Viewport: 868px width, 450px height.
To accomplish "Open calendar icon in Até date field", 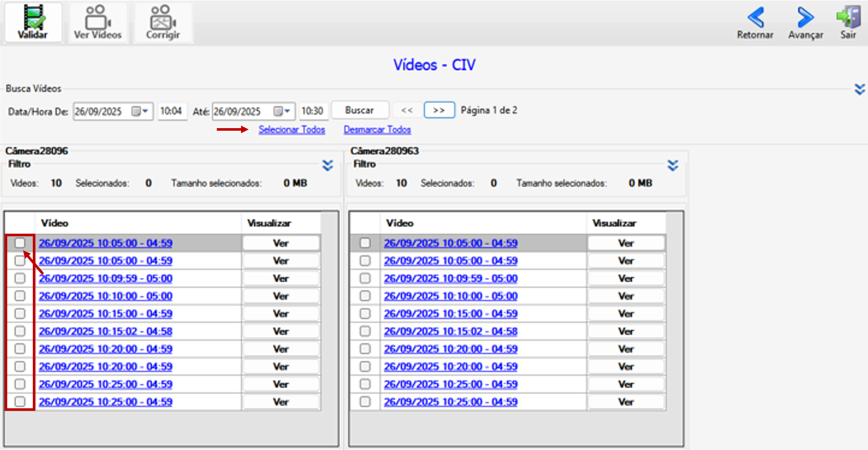I will [278, 112].
